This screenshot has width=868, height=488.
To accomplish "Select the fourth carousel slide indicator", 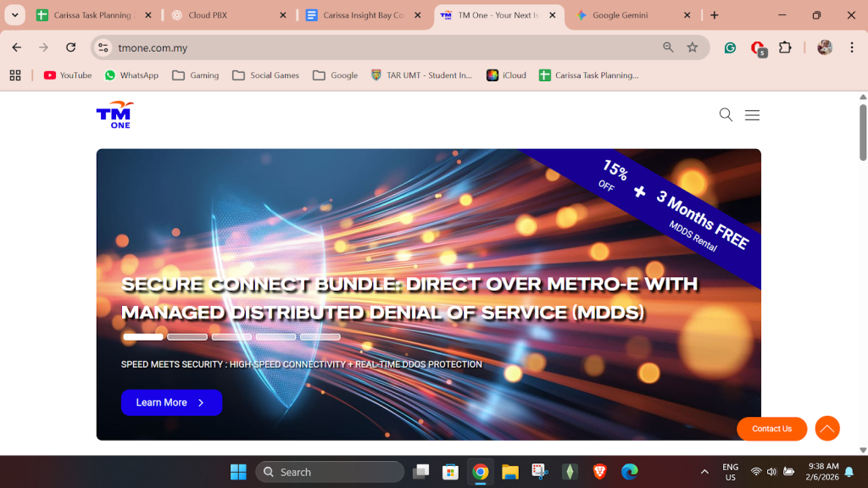I will pos(275,337).
